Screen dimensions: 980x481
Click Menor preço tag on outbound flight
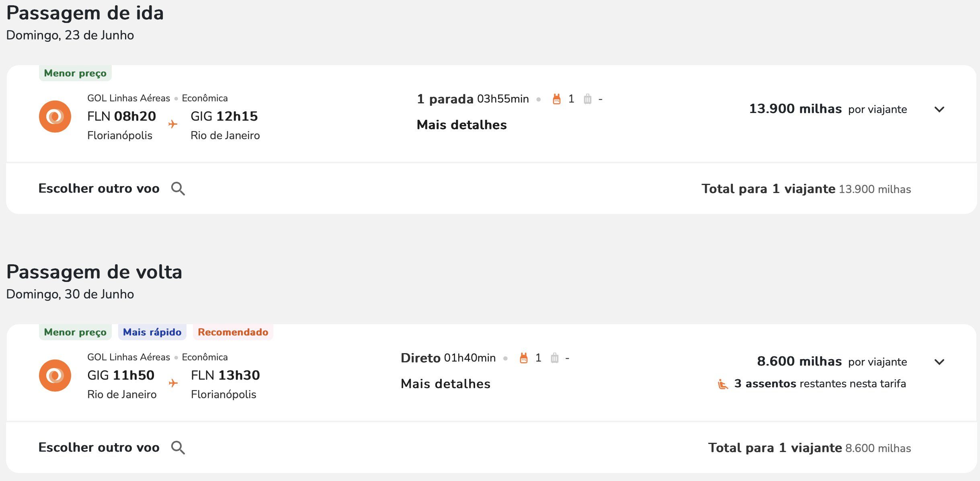pyautogui.click(x=75, y=73)
